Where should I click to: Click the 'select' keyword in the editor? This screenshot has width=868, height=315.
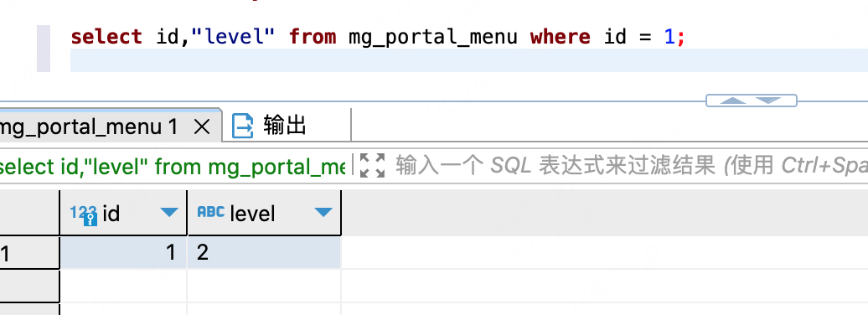106,37
